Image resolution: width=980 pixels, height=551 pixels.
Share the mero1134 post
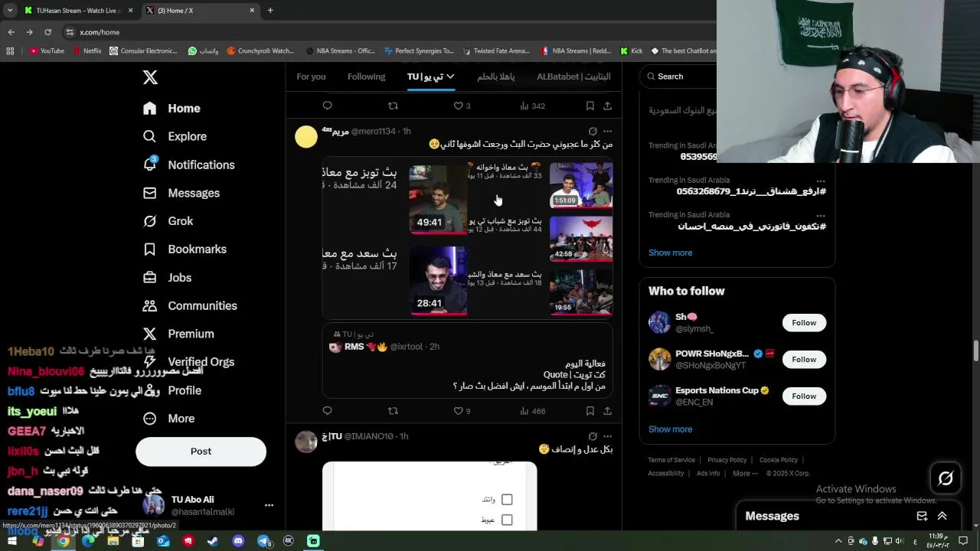607,411
